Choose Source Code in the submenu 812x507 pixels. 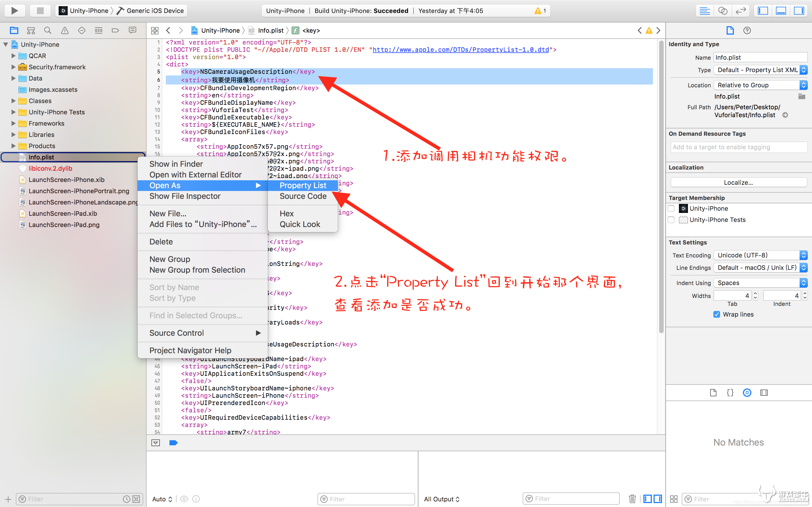point(303,196)
